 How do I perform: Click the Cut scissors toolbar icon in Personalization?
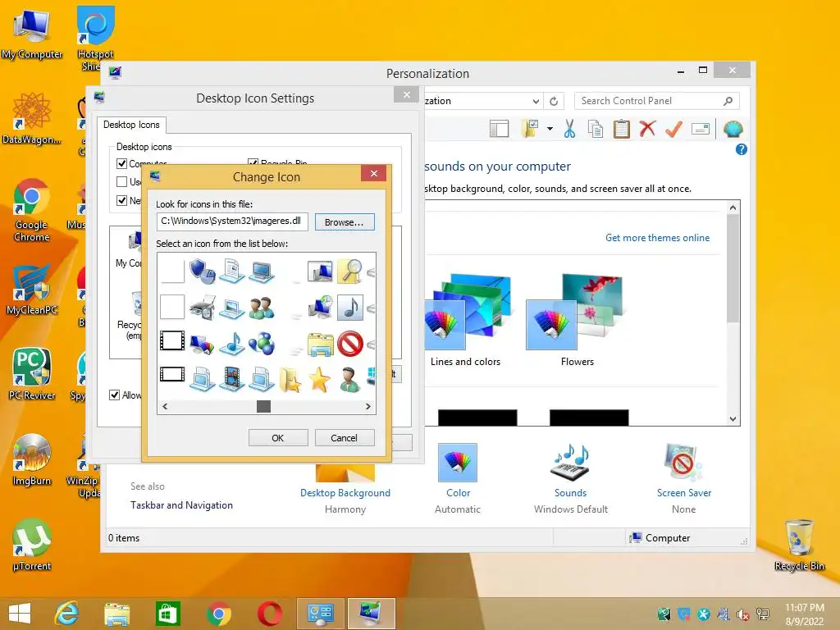(x=569, y=129)
